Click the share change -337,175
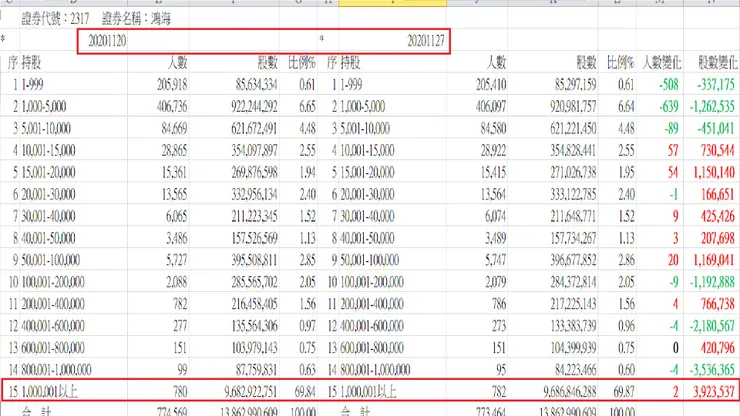Viewport: 740px width, 416px height. coord(716,85)
